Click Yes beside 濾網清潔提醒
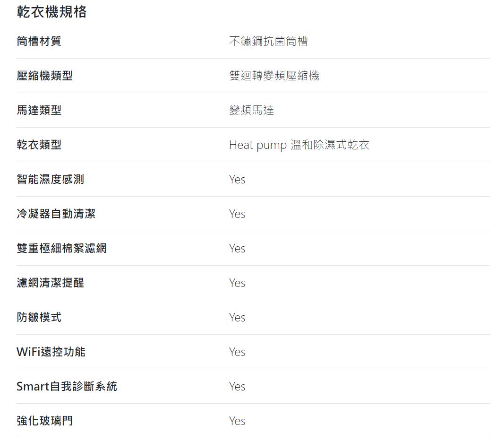 click(x=237, y=283)
